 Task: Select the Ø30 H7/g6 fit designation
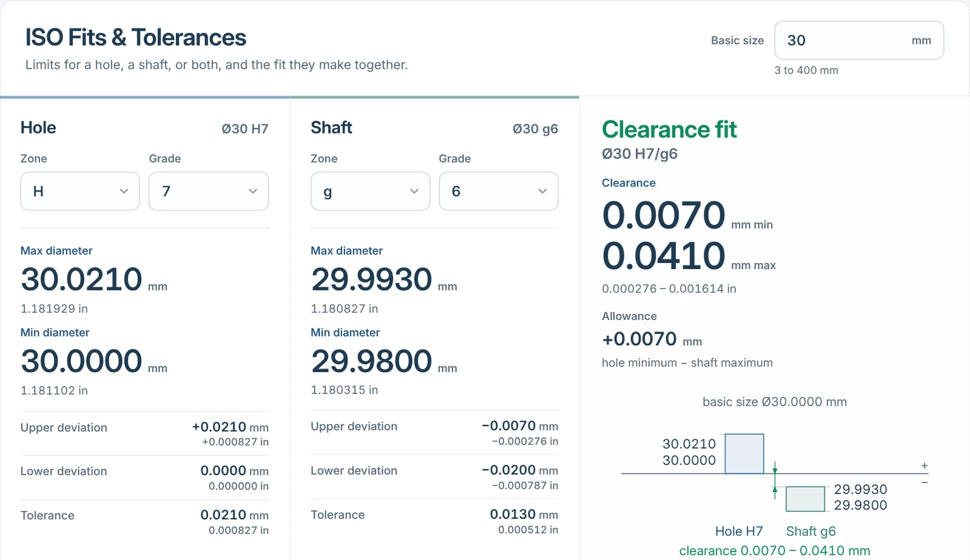[640, 154]
